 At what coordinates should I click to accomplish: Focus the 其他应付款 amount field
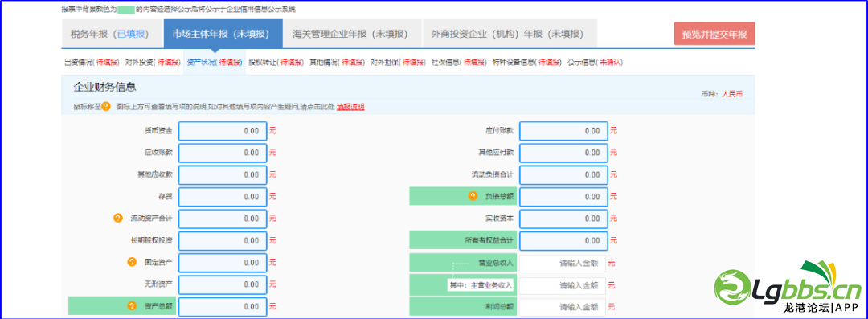[563, 153]
